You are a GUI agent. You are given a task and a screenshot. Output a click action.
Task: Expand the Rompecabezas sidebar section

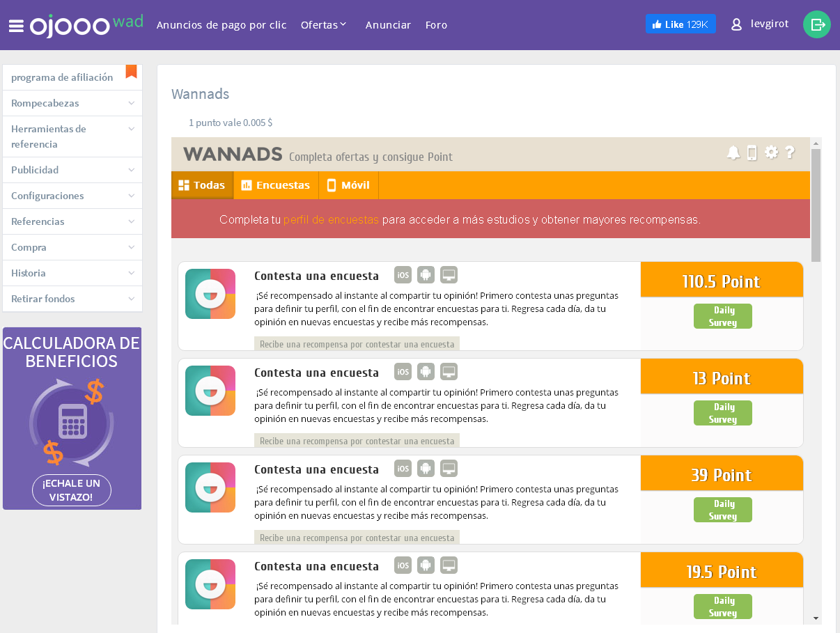pos(72,103)
